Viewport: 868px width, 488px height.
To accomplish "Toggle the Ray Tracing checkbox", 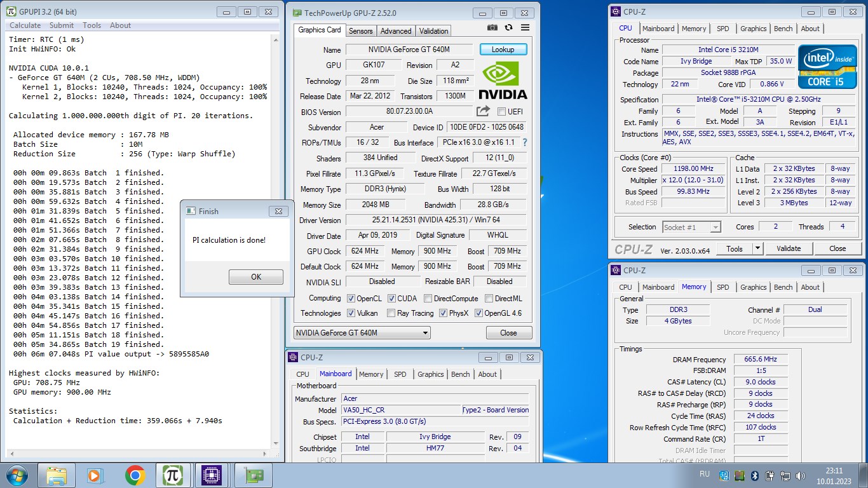I will pos(390,313).
